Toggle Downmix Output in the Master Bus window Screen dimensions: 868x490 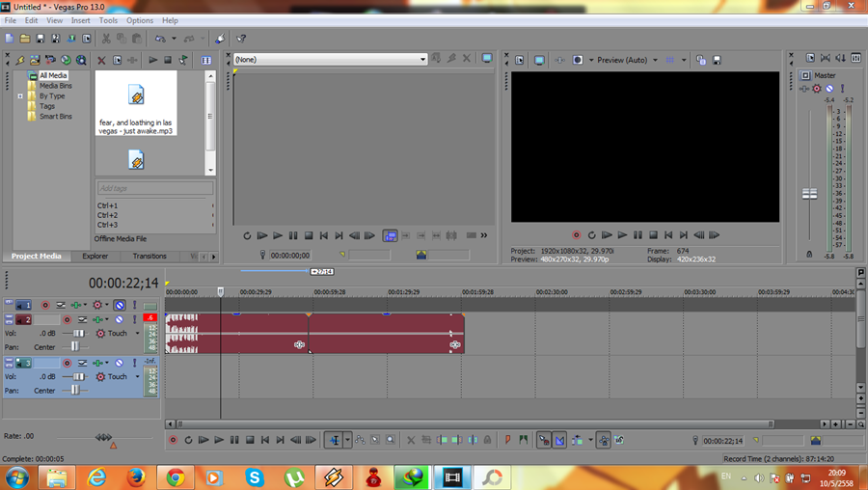825,58
